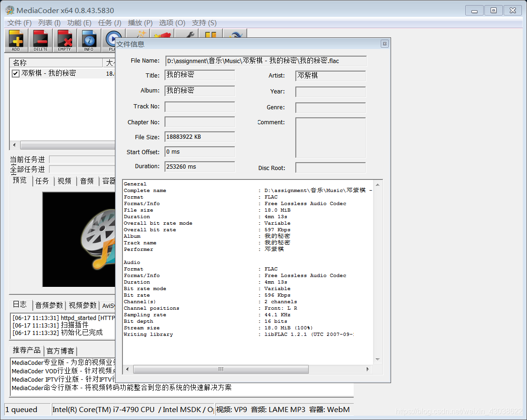The image size is (527, 420).
Task: Click the 视频: VP9 status bar entry
Action: [x=284, y=410]
